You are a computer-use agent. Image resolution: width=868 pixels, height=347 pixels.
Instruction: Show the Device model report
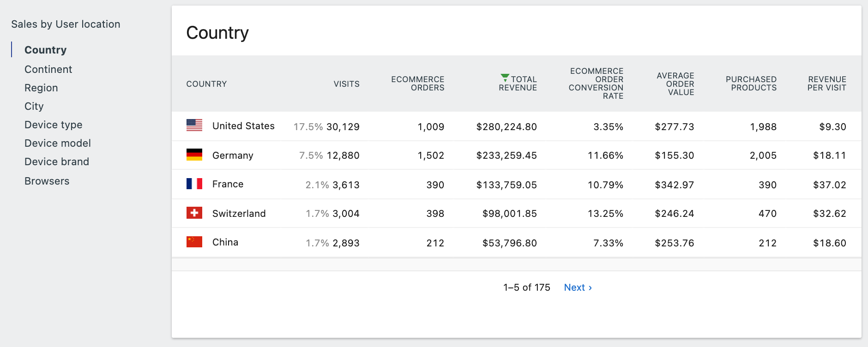pos(57,143)
